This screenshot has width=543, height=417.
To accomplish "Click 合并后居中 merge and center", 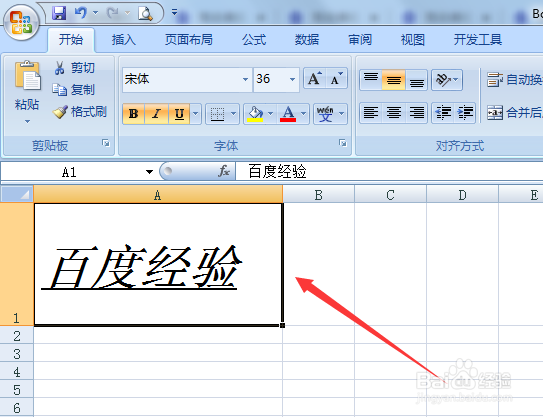I will [514, 113].
